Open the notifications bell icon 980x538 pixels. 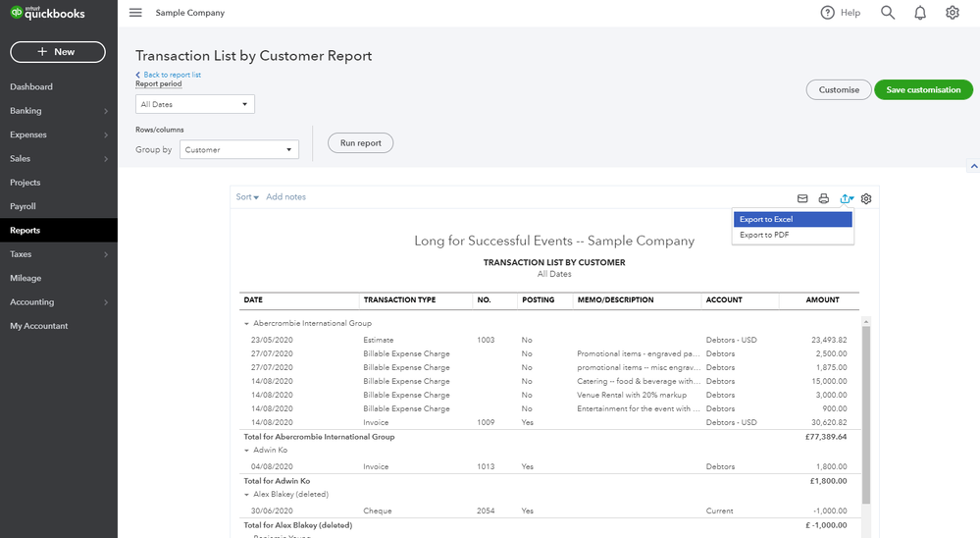coord(920,13)
